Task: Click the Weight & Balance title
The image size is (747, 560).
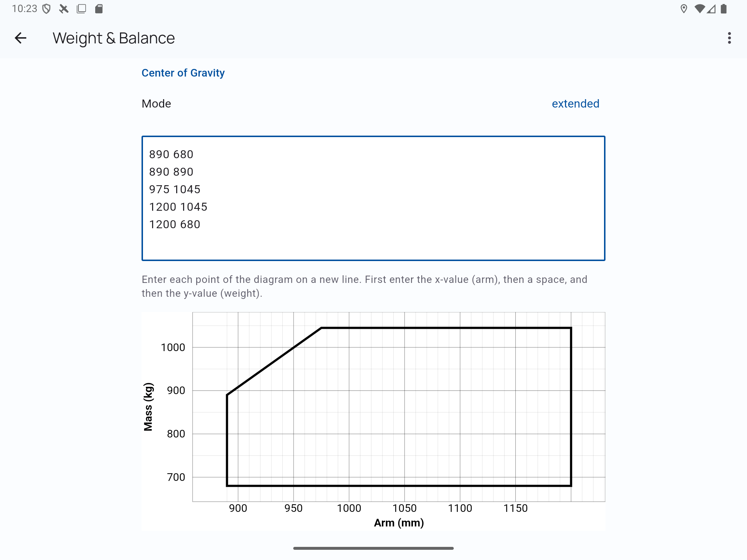Action: (113, 38)
